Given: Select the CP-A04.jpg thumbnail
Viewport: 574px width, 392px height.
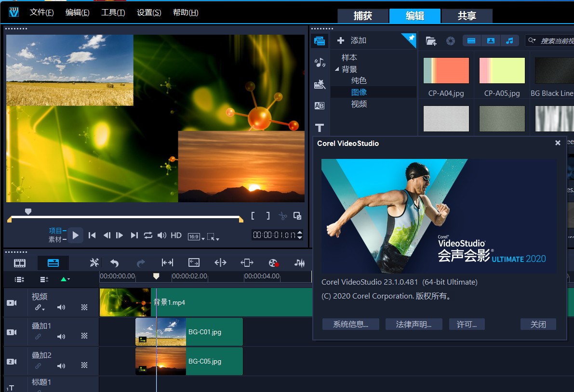Looking at the screenshot, I should [446, 71].
